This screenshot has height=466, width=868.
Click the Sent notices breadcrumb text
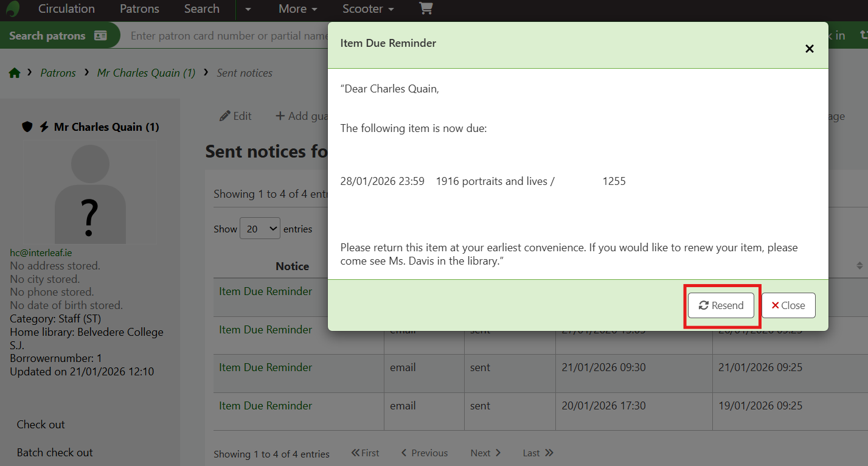tap(245, 73)
